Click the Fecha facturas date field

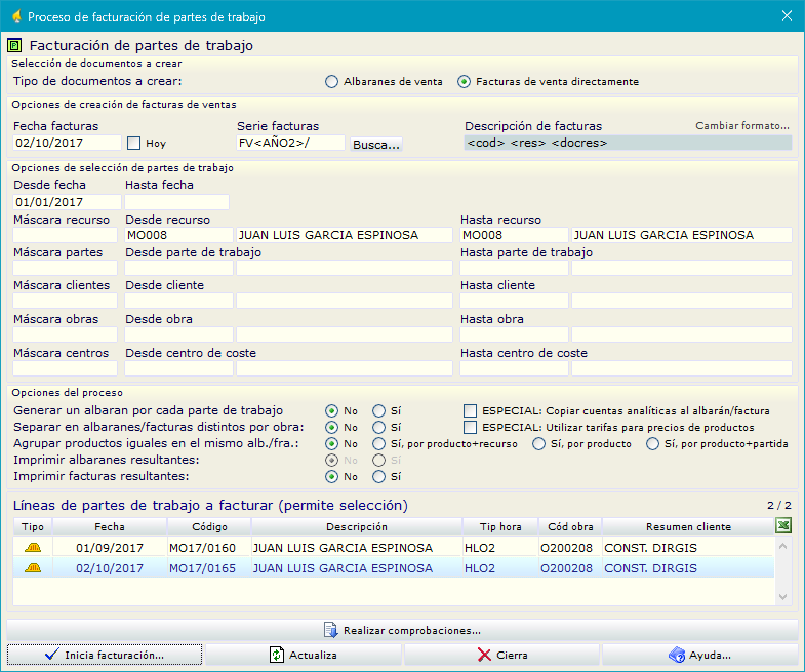pos(67,143)
